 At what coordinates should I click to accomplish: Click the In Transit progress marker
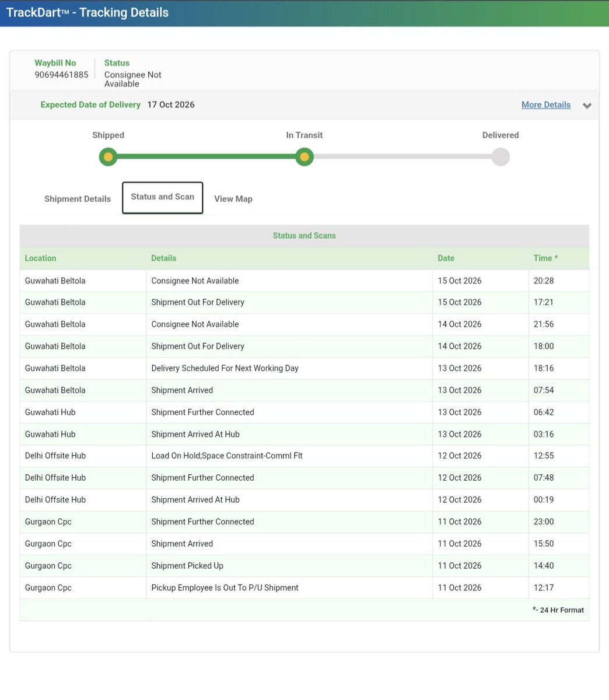[304, 157]
